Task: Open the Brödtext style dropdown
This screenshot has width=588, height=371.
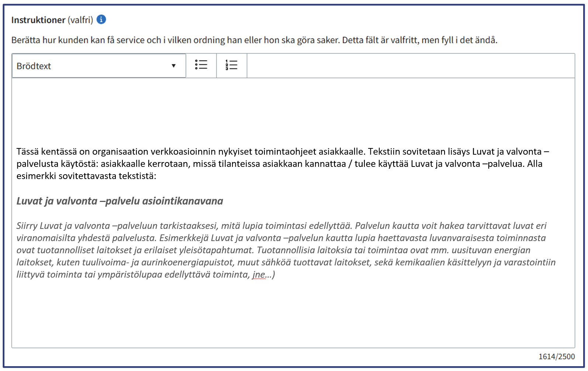Action: [98, 66]
